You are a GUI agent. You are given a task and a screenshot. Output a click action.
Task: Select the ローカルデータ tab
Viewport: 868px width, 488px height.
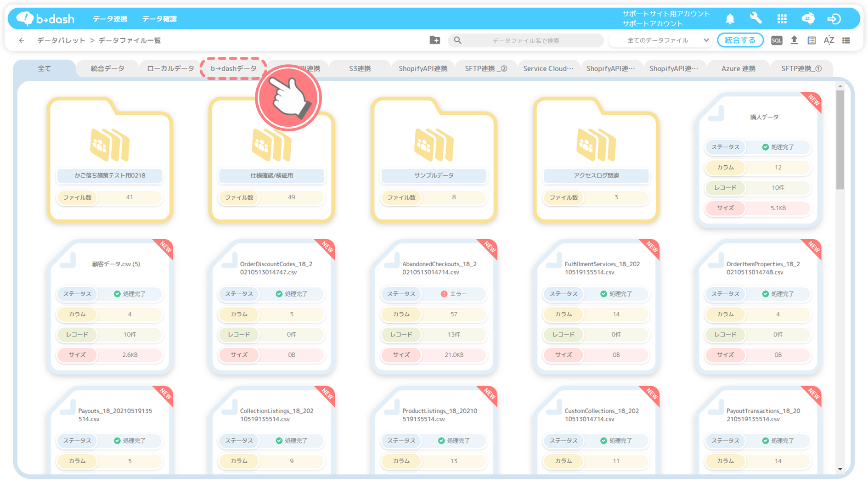tap(170, 68)
